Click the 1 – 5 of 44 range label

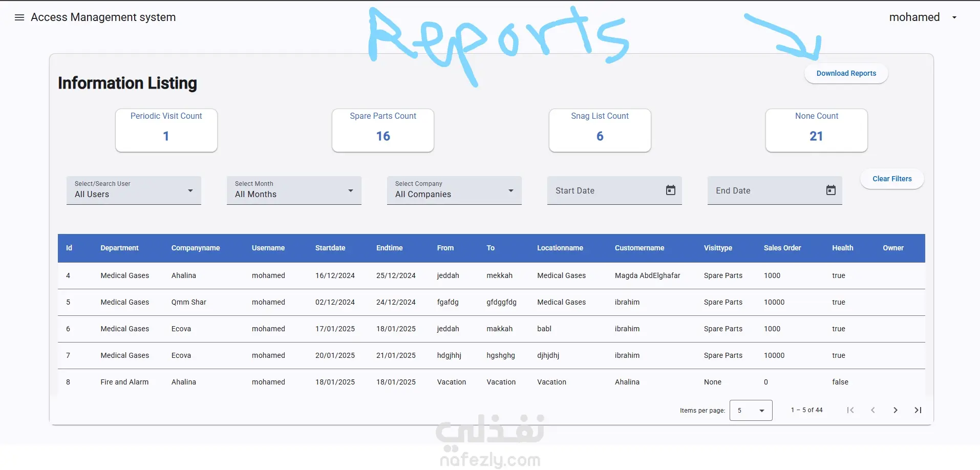tap(806, 410)
